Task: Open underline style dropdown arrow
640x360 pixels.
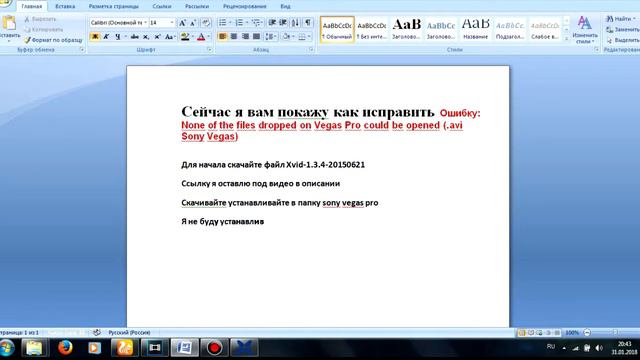Action: tap(125, 37)
